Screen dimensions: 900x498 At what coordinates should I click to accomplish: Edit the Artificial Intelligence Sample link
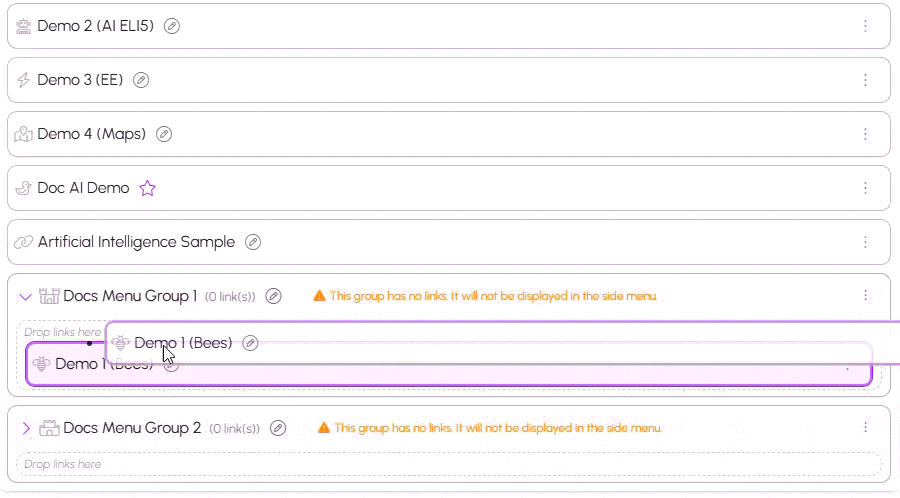coord(253,242)
